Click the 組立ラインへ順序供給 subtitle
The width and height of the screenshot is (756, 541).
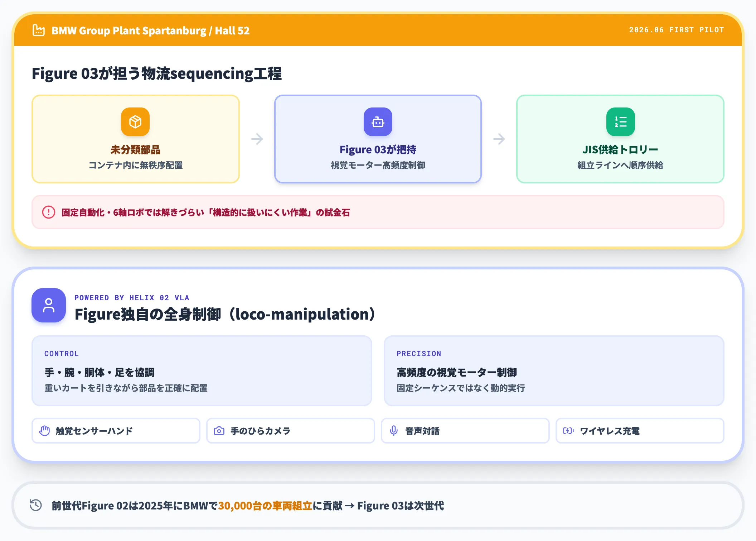coord(620,165)
